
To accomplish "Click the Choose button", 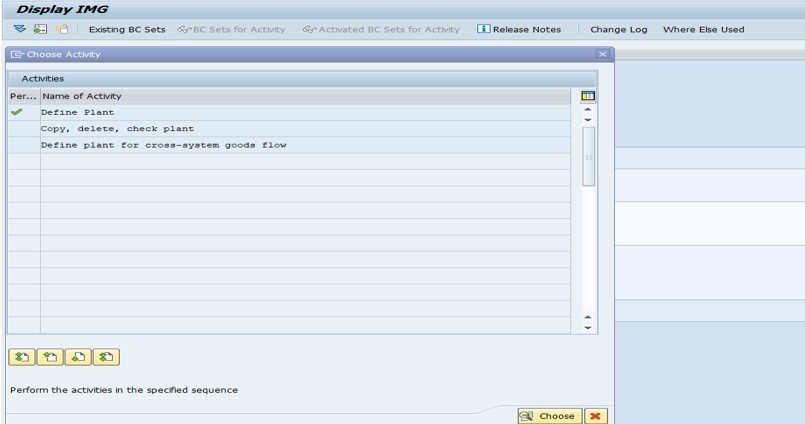I will [x=547, y=416].
